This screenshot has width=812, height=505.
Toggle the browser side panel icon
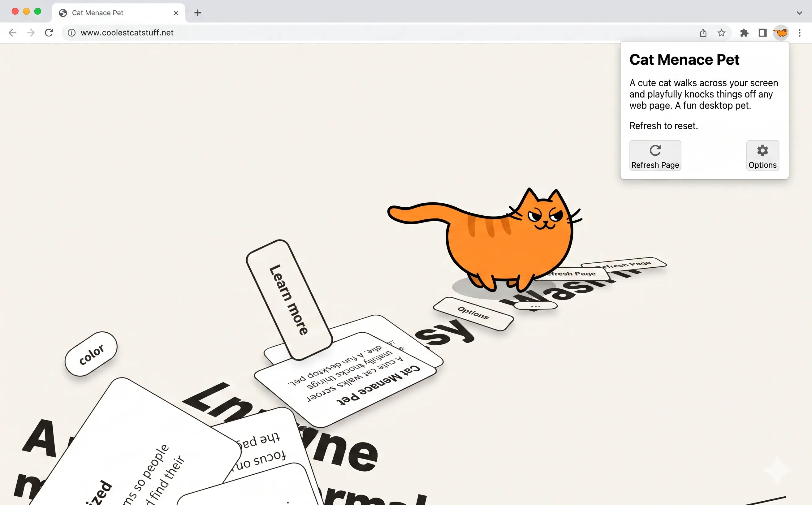click(762, 33)
